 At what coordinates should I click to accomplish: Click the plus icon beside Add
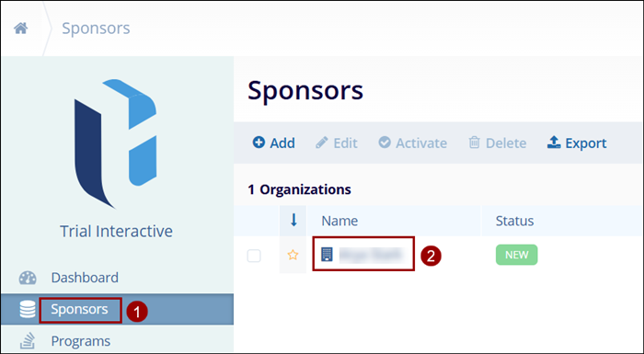[x=259, y=143]
